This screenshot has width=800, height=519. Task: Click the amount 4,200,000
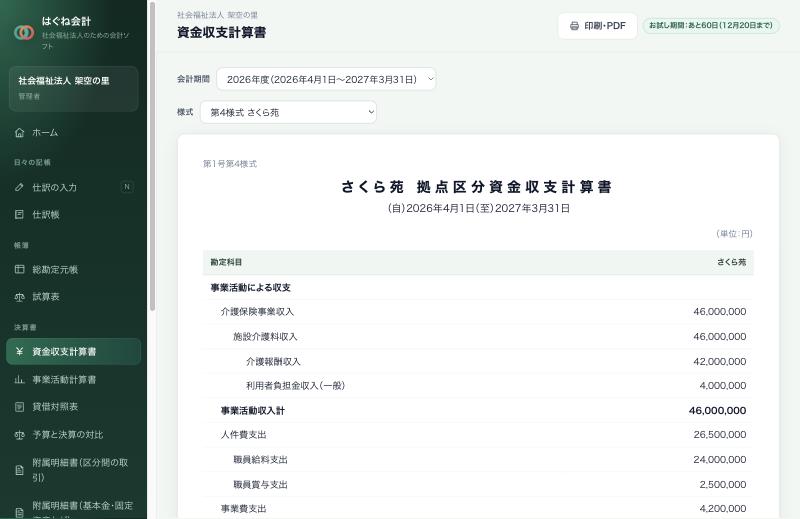[722, 509]
